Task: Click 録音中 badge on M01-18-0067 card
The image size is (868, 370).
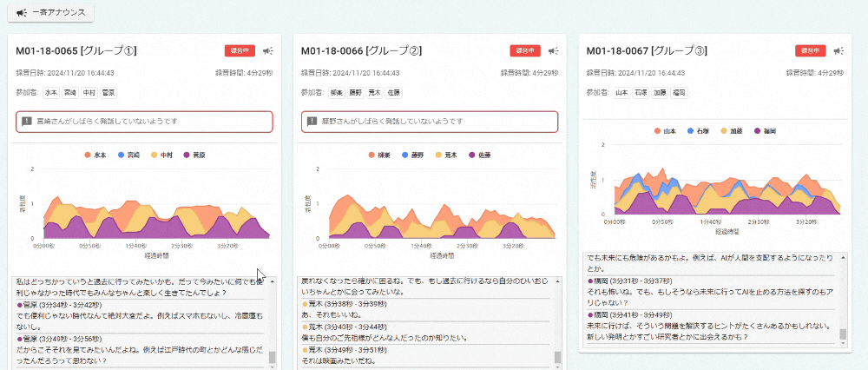Action: tap(811, 51)
